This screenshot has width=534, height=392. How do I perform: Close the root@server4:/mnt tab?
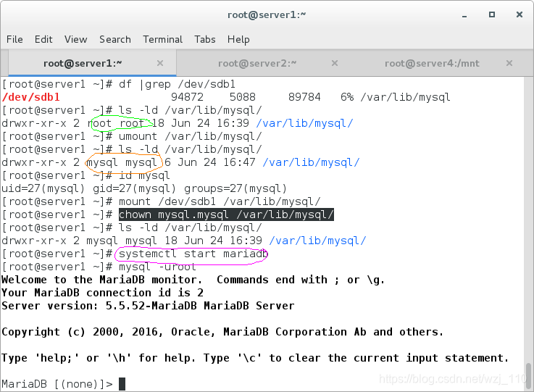[x=509, y=63]
